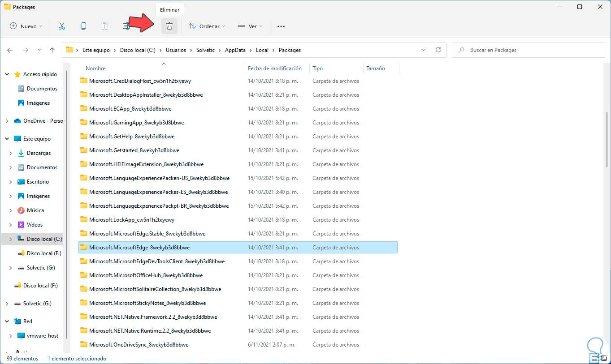Click Este equipo in the address breadcrumb
This screenshot has width=611, height=364.
[x=96, y=50]
